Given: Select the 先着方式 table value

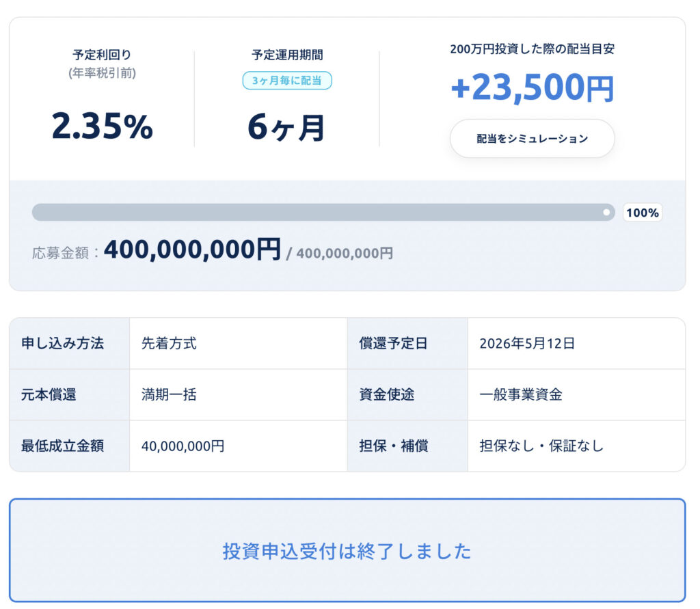Looking at the screenshot, I should coord(169,343).
